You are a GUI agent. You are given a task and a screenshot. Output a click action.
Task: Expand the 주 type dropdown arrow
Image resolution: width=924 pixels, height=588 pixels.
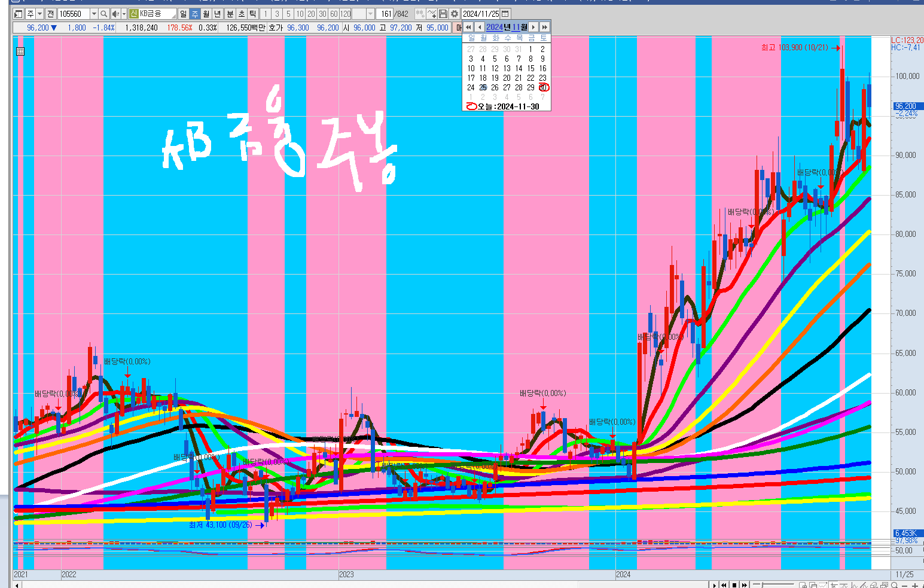(x=40, y=14)
